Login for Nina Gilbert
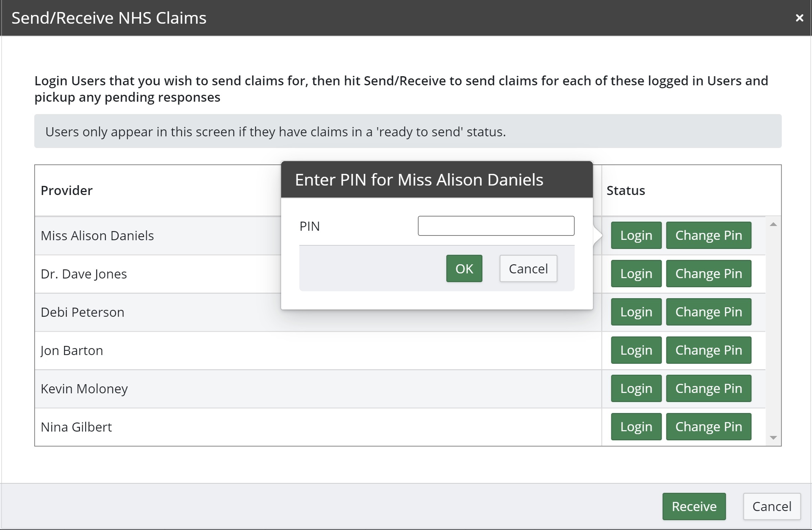 click(x=636, y=427)
